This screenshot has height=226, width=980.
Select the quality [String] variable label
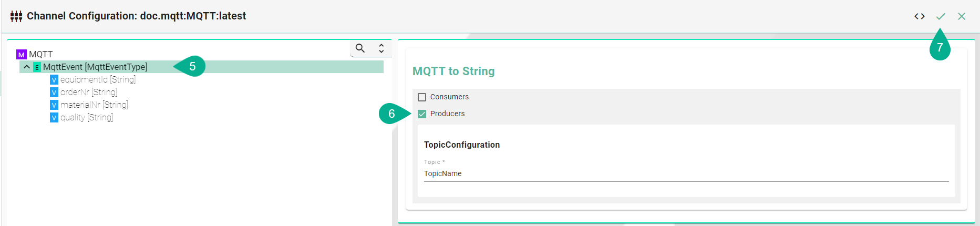[x=86, y=117]
